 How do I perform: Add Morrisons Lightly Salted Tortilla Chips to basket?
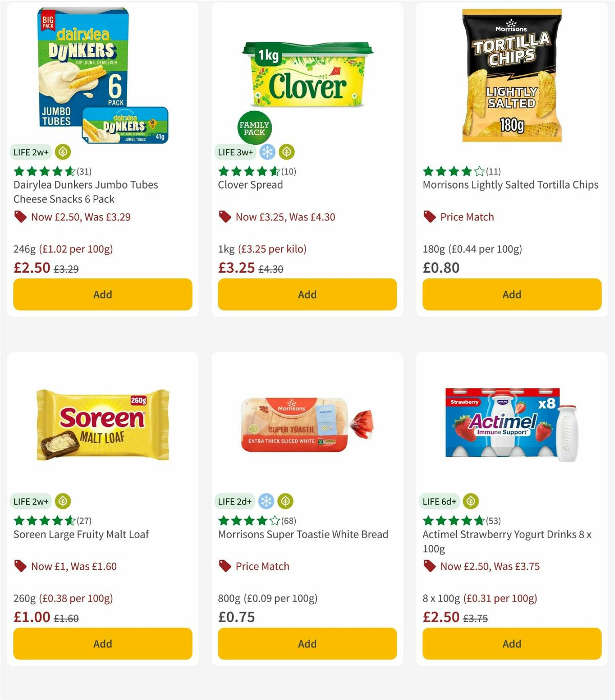coord(511,294)
